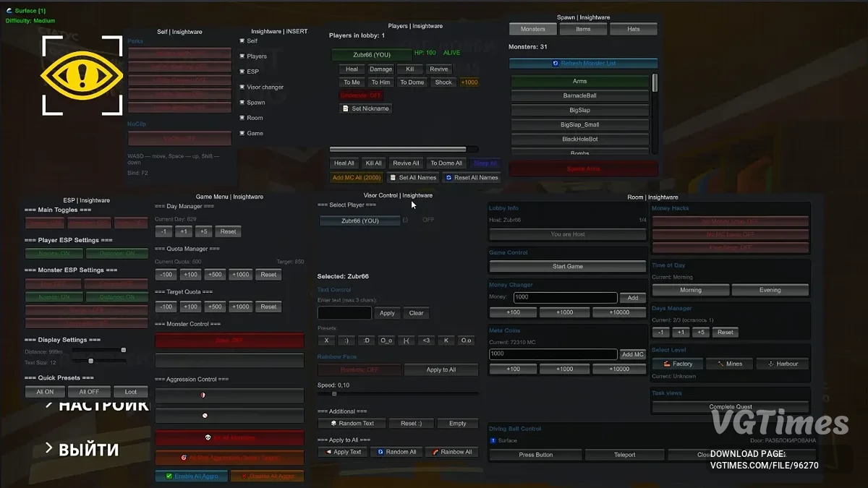Screen dimensions: 868x488
Task: Click the monster list vertical scrollbar
Action: (655, 82)
